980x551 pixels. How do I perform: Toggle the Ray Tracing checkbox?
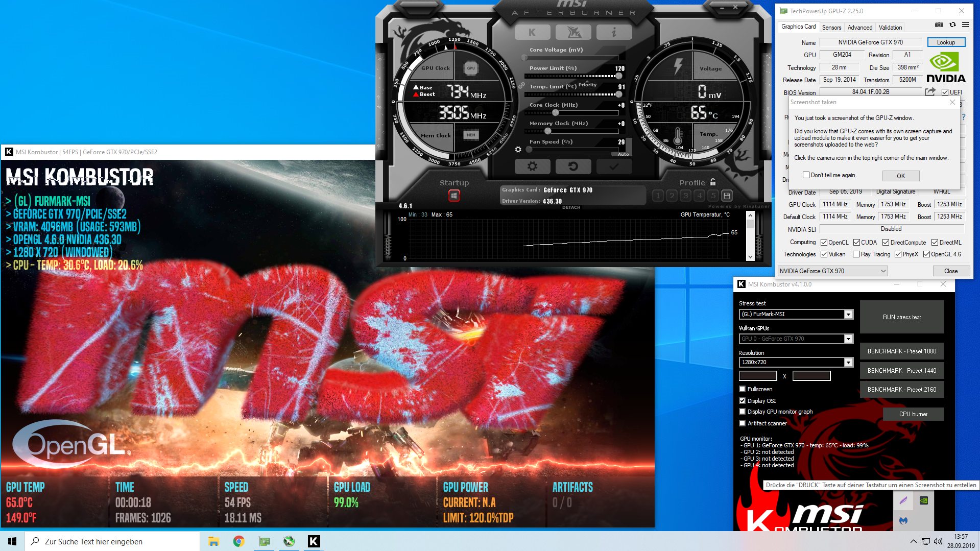(856, 254)
